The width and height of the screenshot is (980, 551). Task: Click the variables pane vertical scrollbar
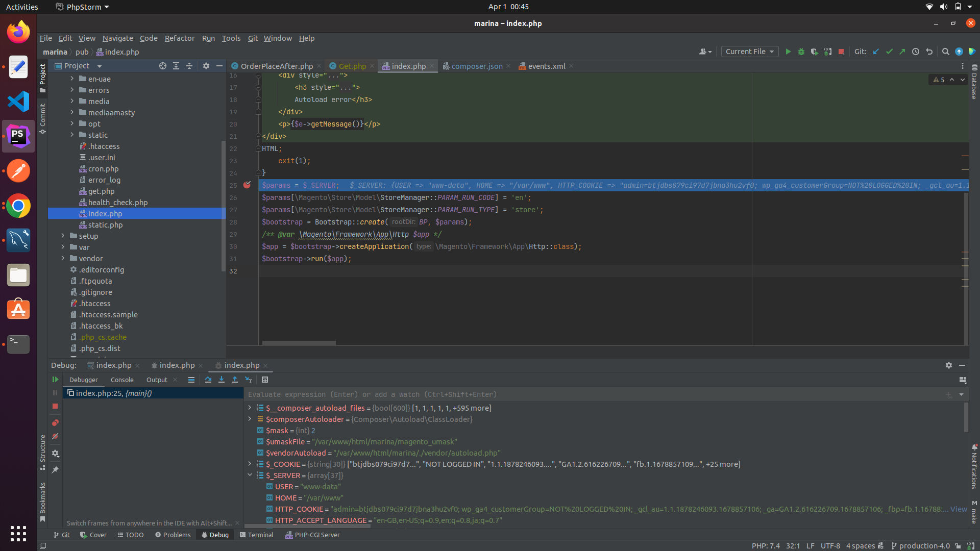tap(966, 417)
